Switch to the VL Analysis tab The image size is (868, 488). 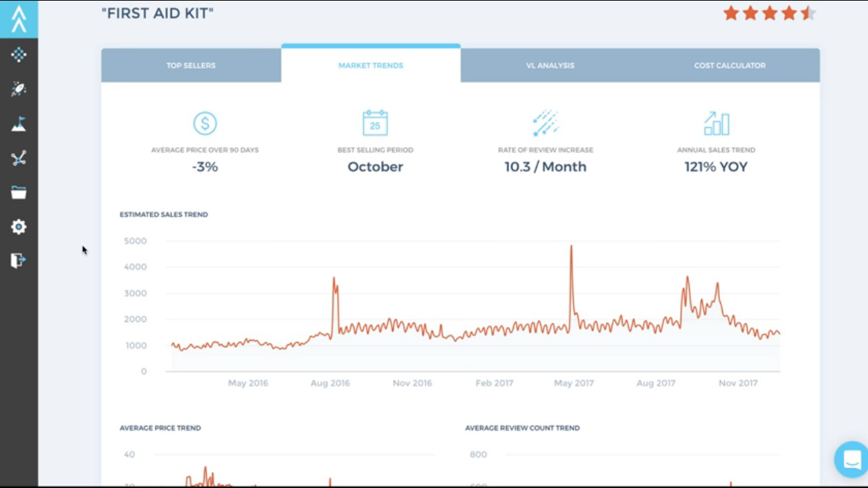tap(550, 66)
